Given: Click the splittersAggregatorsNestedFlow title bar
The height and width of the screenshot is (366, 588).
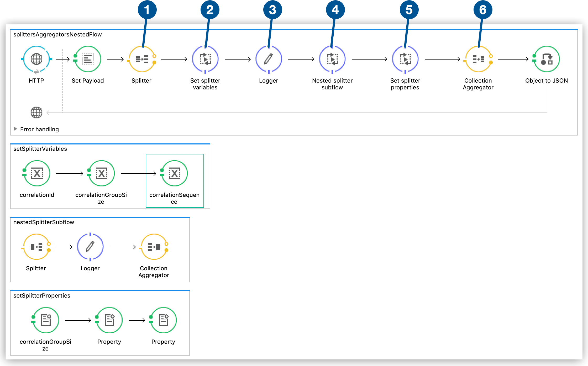Looking at the screenshot, I should [x=57, y=34].
